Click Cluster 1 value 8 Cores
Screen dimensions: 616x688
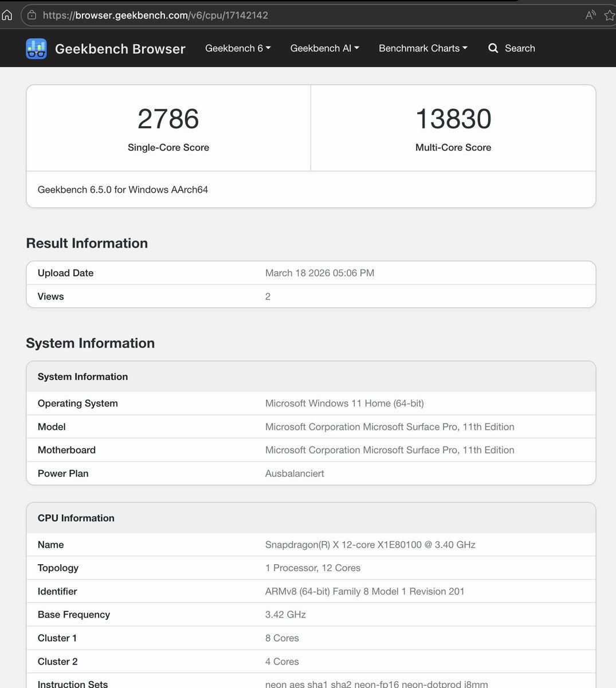282,638
